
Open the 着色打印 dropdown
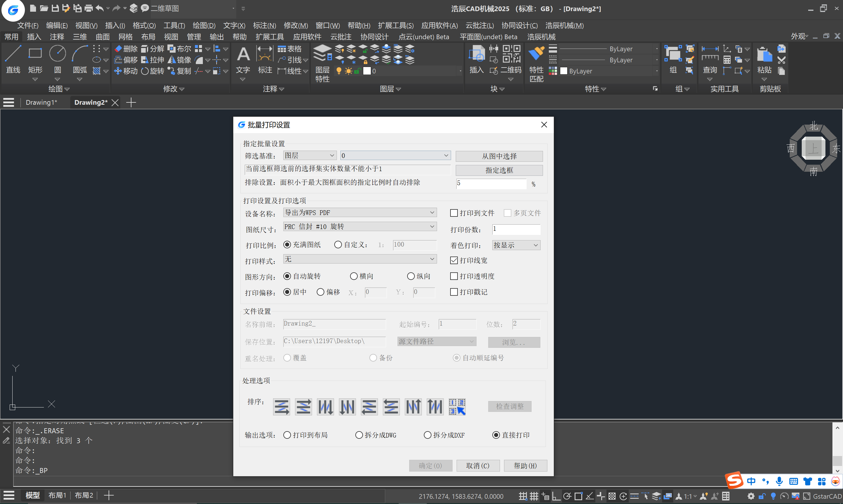[x=535, y=245]
